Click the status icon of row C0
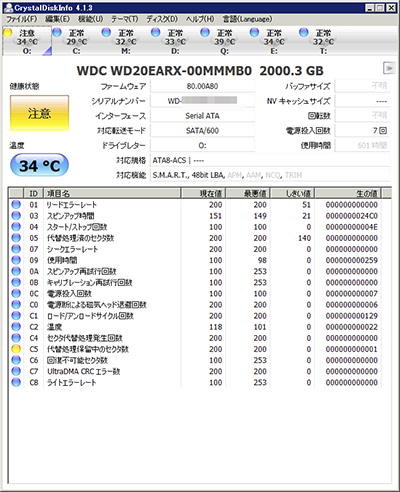 pos(16,305)
